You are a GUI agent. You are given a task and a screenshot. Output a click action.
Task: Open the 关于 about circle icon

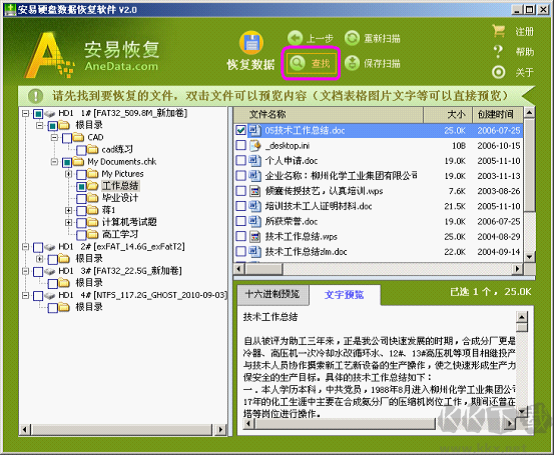(499, 72)
